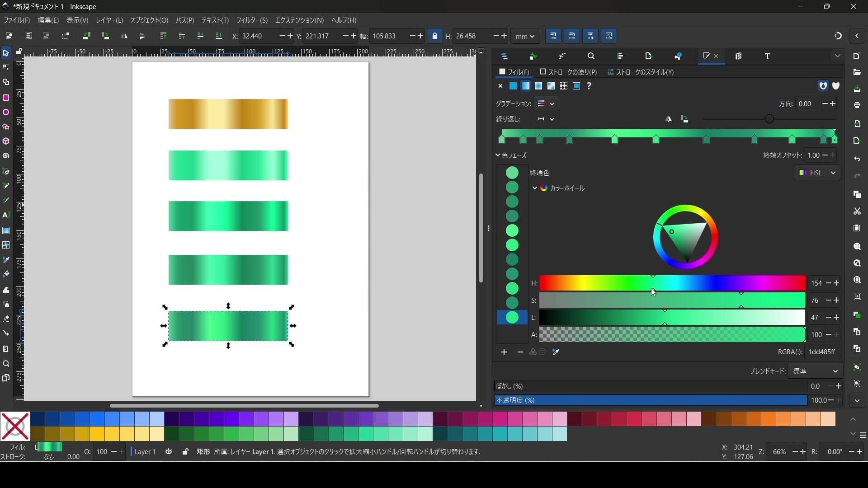The image size is (868, 488).
Task: Select the Gradient tool in toolbox
Action: [6, 230]
